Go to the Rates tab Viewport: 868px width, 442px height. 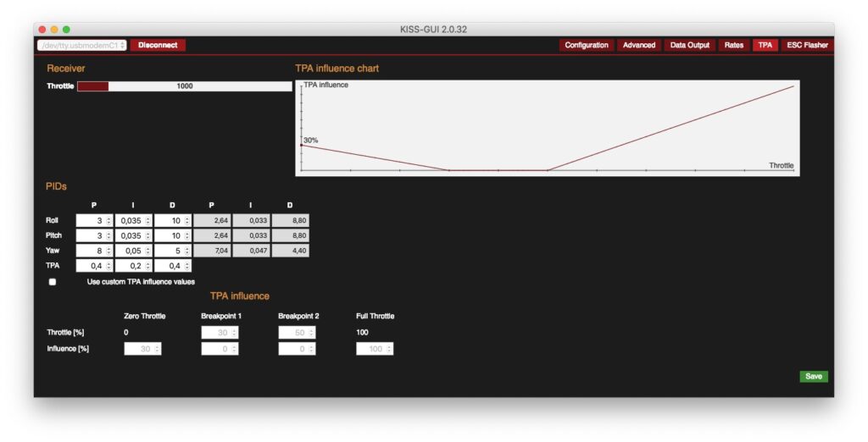733,45
